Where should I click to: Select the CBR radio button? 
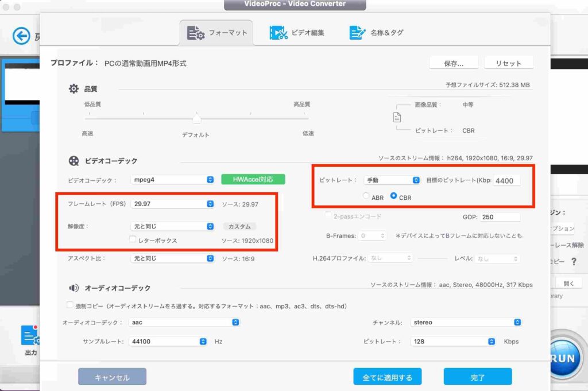point(393,196)
